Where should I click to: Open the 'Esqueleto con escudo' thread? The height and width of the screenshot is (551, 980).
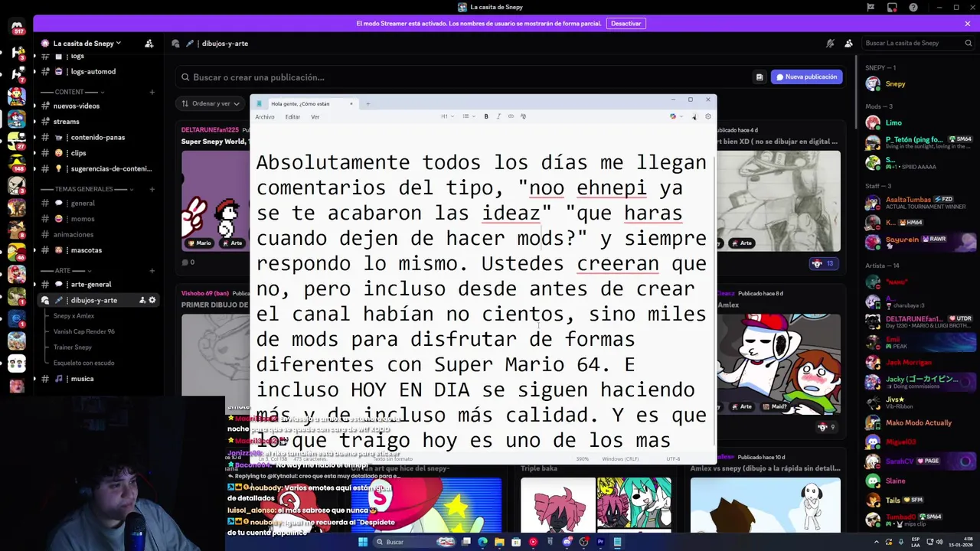[84, 363]
